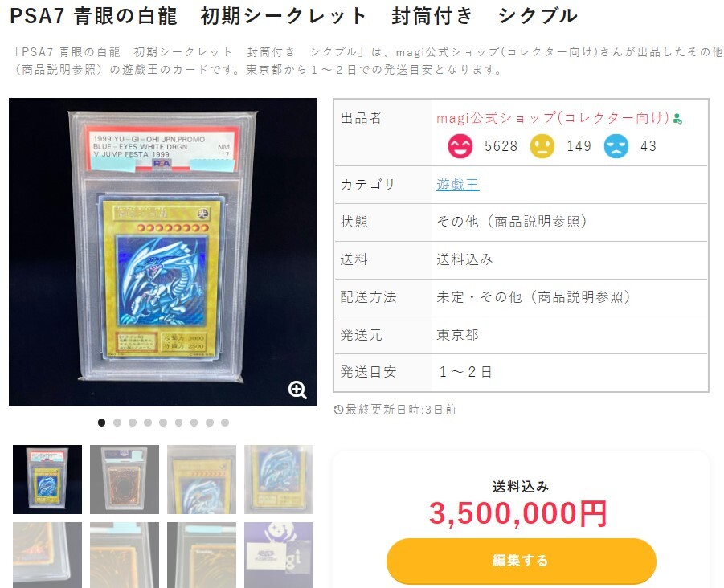Click the blue sad bad-rating face icon
Image resolution: width=724 pixels, height=588 pixels.
[x=616, y=146]
